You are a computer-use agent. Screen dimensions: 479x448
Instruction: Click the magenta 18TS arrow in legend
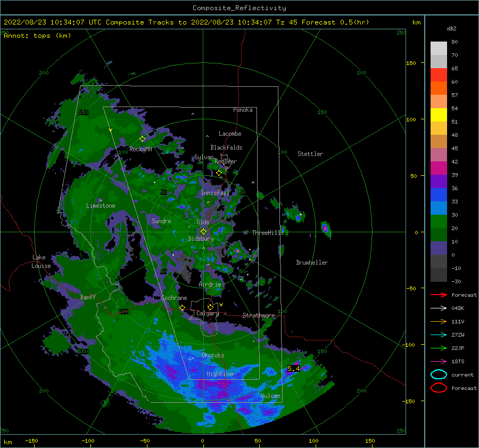pos(439,362)
